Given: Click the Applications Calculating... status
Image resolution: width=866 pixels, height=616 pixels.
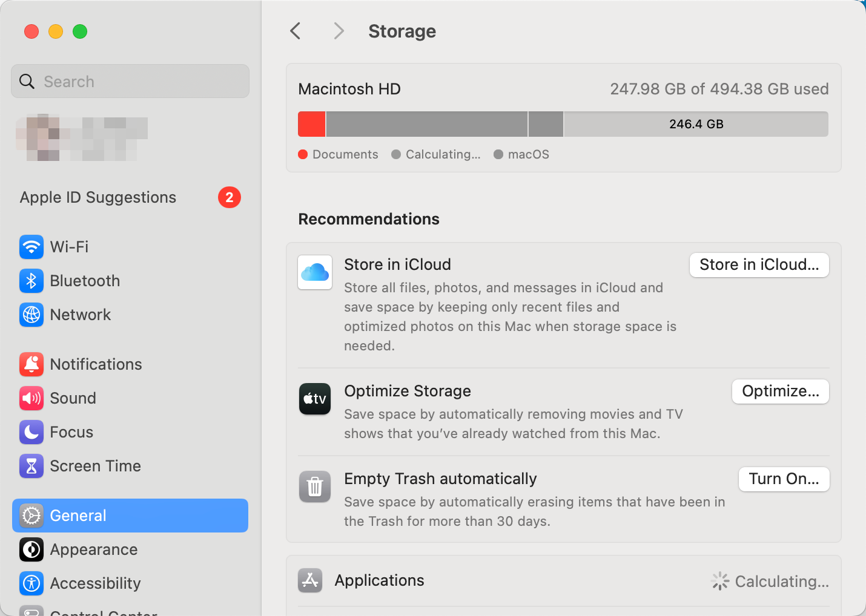Looking at the screenshot, I should [x=770, y=582].
